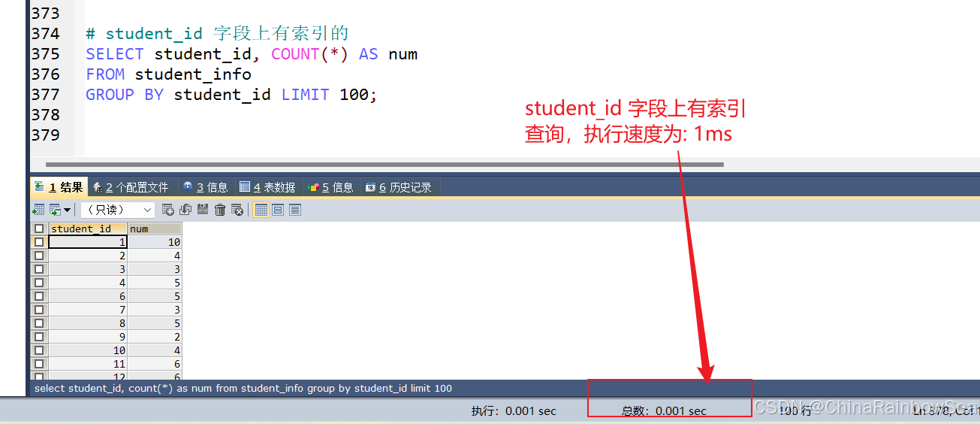Sort by the num column header
Screen dimensions: 980x424
[x=155, y=229]
